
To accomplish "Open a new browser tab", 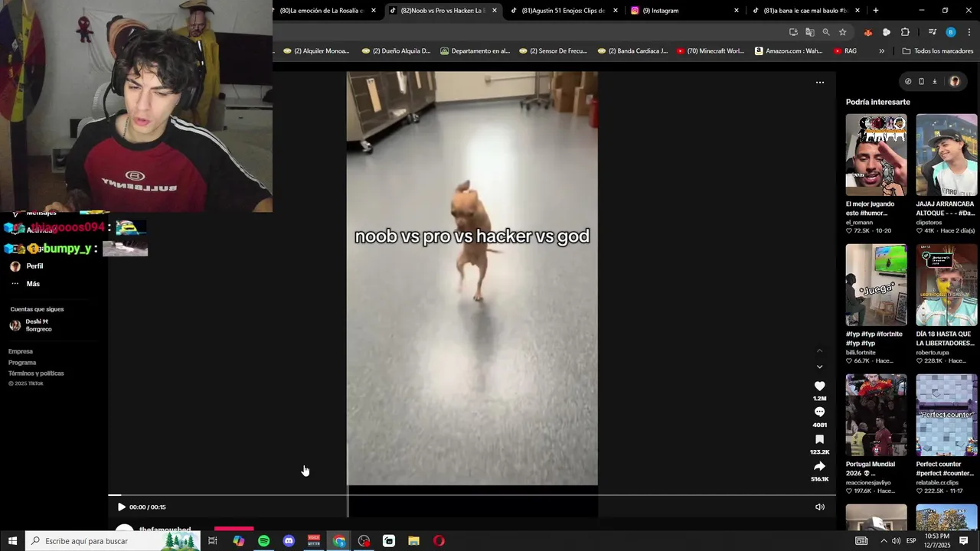I will point(876,11).
